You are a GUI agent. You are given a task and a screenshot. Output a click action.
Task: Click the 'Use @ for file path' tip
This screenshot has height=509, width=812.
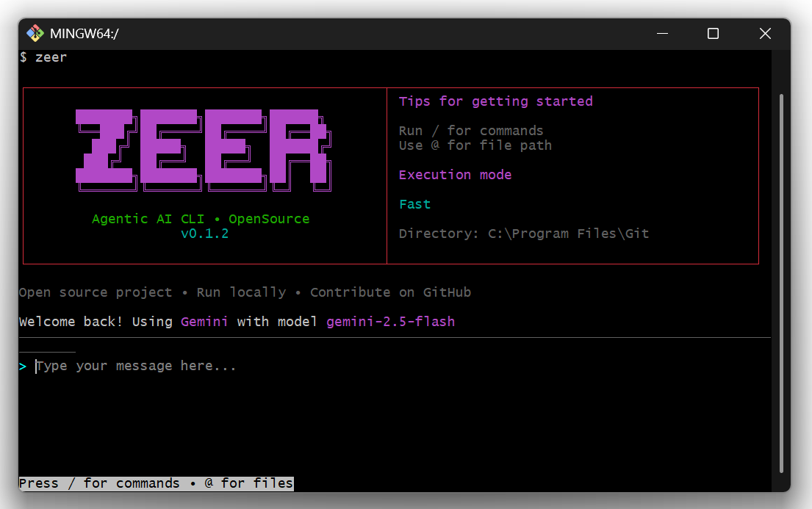coord(475,145)
